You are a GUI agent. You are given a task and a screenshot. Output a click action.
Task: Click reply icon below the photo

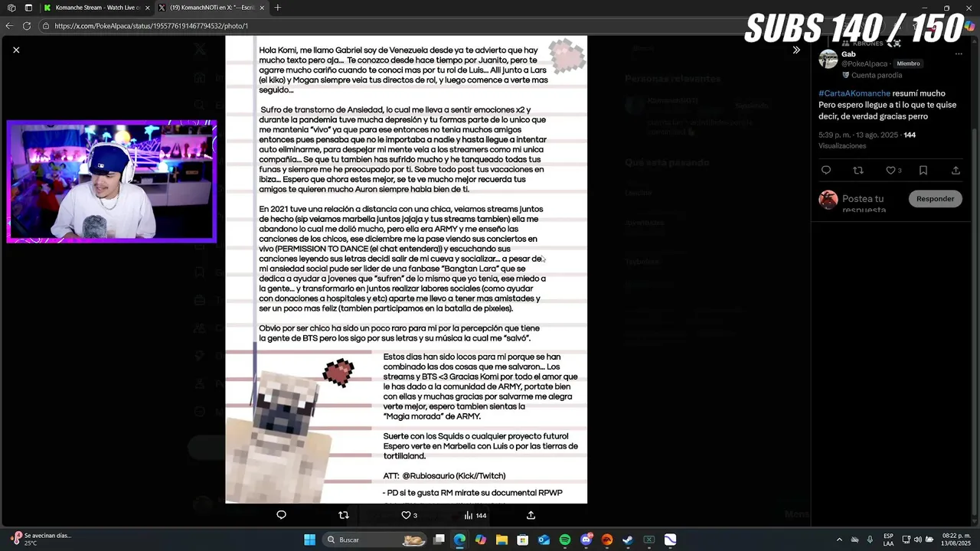(x=281, y=515)
